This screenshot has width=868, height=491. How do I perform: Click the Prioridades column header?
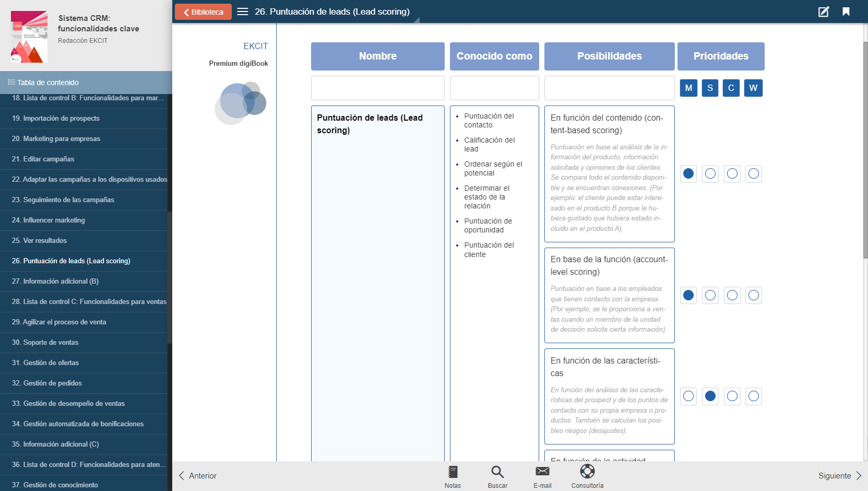(x=721, y=56)
